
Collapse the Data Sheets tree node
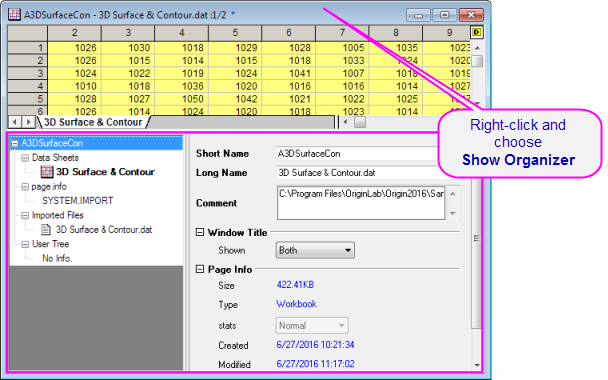tap(25, 158)
